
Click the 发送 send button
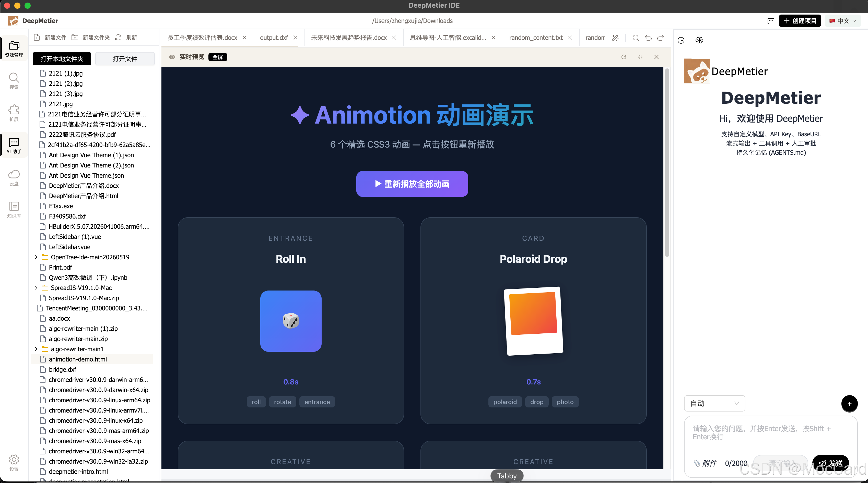831,463
